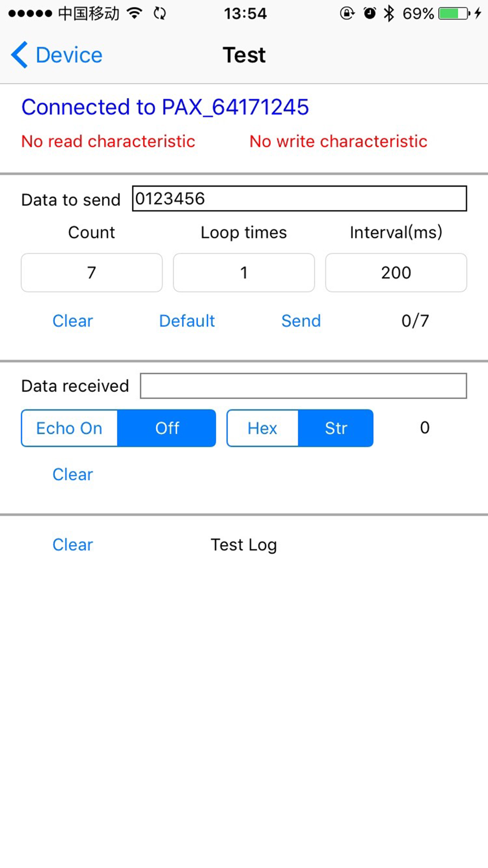Select Hex display format
The image size is (488, 868).
click(x=263, y=428)
